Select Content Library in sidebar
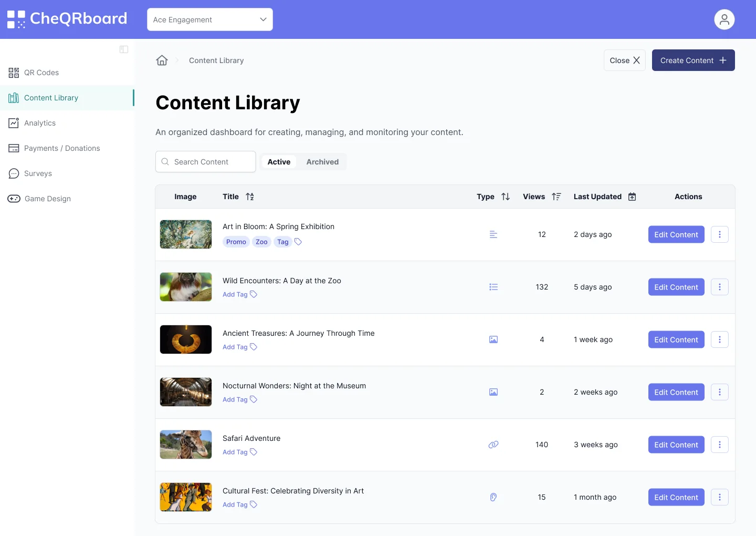This screenshot has height=536, width=756. [67, 98]
